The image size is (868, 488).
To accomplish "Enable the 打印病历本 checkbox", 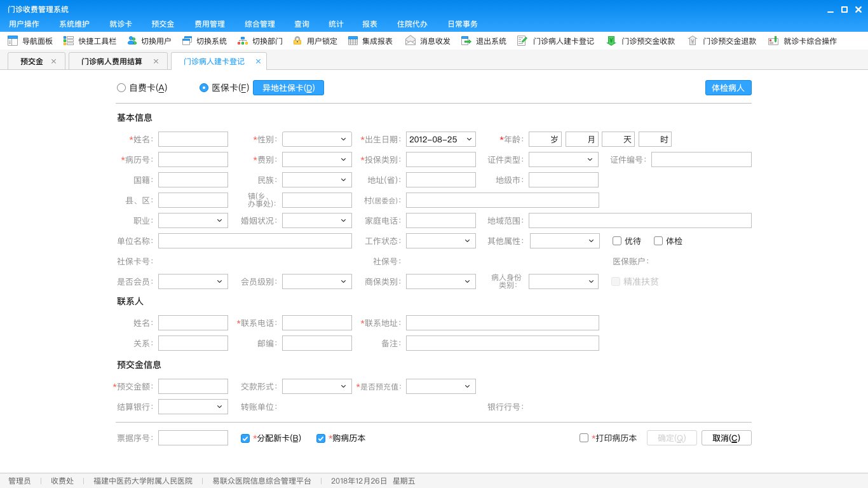I will tap(584, 438).
